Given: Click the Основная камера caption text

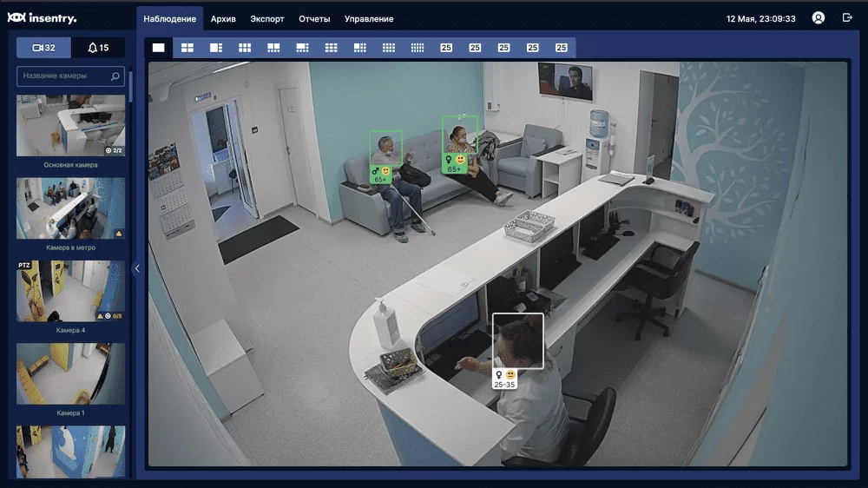Looking at the screenshot, I should tap(71, 165).
